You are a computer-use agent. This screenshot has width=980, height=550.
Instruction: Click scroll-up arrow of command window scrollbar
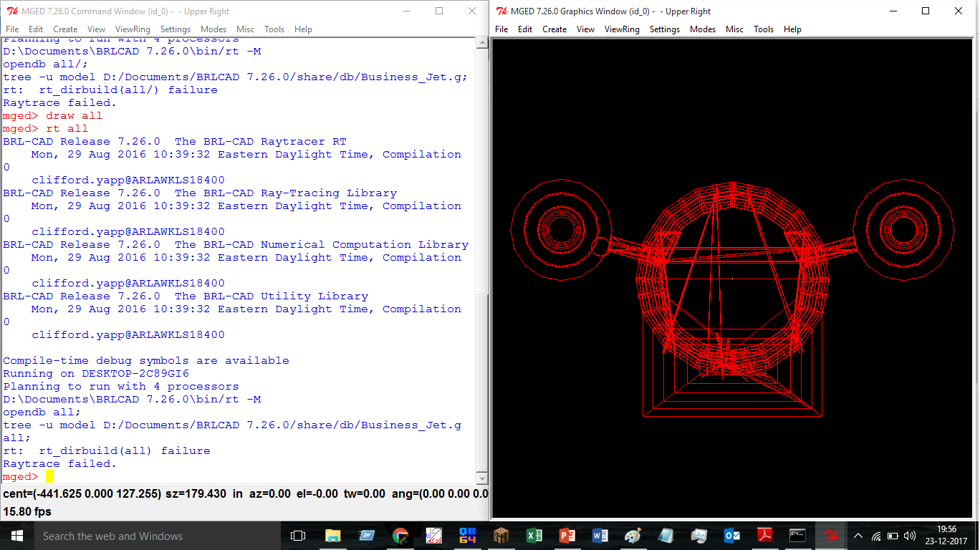(482, 44)
